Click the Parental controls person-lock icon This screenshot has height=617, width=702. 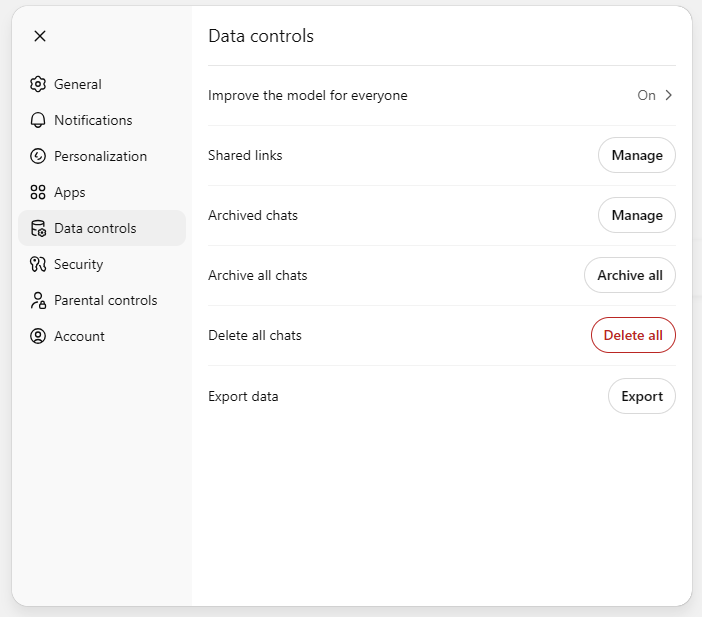[x=38, y=300]
